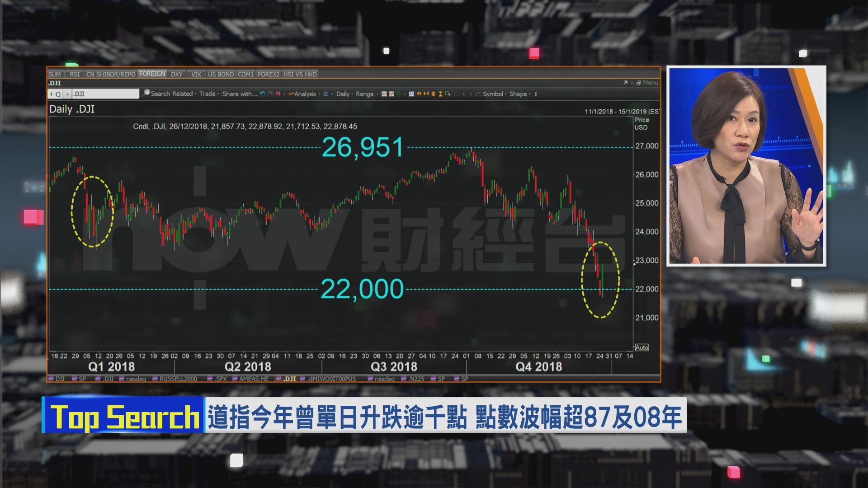Screen dimensions: 868x488
Task: Select the RUSSELL2000 bottom chart tab
Action: (178, 379)
